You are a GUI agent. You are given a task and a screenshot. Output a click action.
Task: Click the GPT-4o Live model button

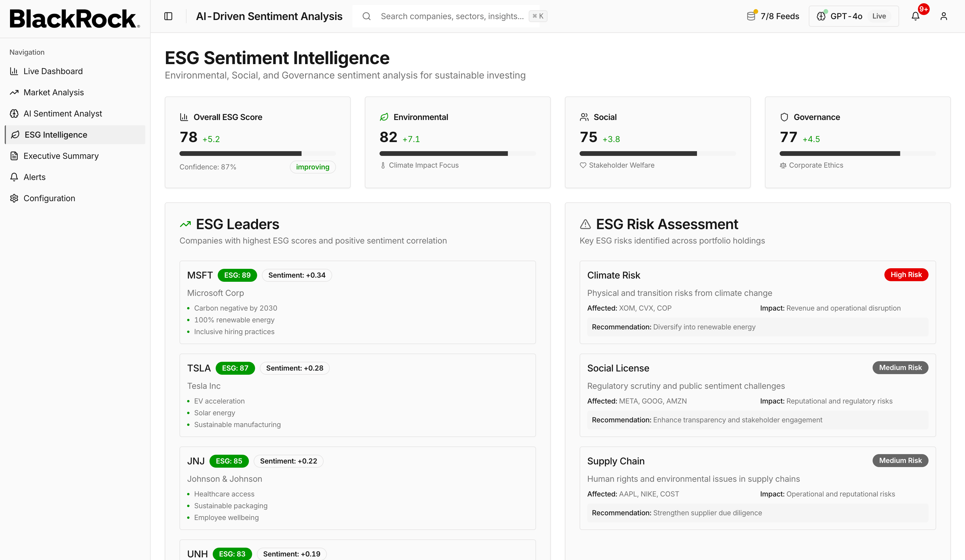point(853,16)
